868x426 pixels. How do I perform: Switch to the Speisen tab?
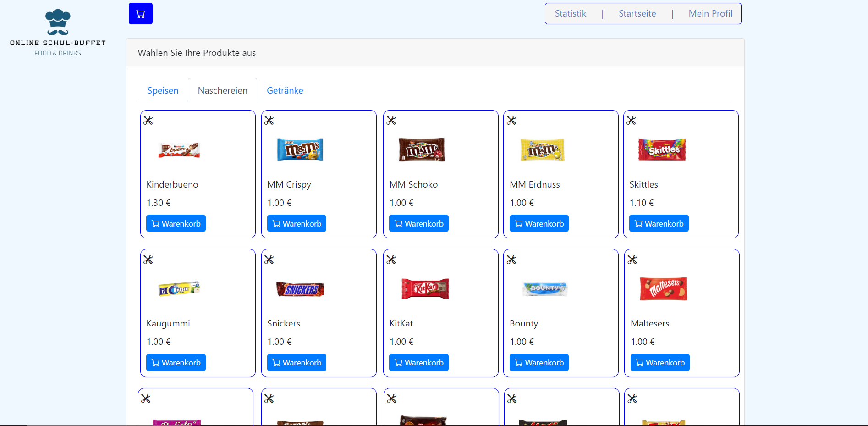tap(163, 90)
